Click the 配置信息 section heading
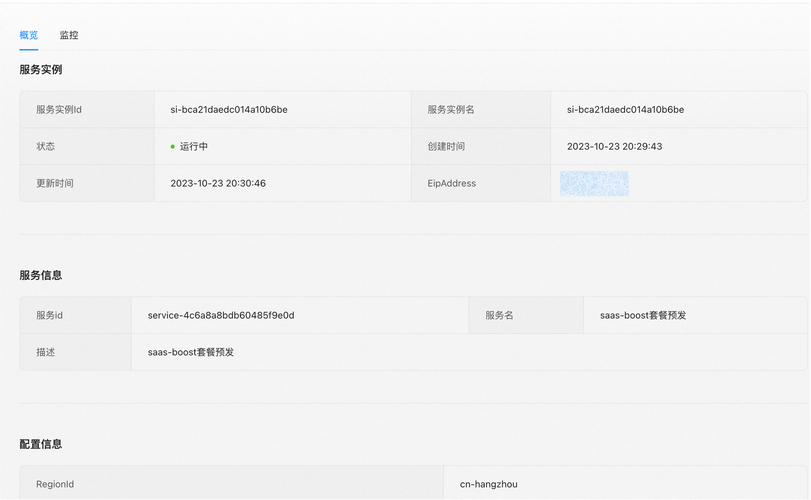Image resolution: width=811 pixels, height=500 pixels. (x=41, y=444)
